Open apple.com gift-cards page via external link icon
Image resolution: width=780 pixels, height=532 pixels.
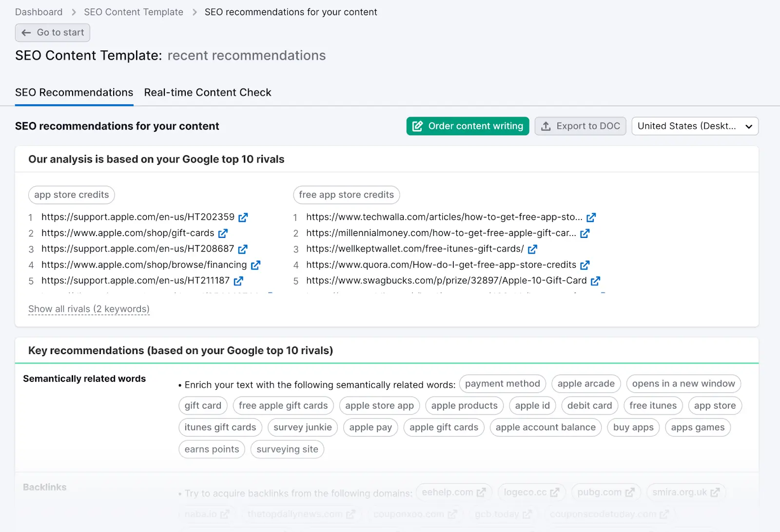coord(223,233)
